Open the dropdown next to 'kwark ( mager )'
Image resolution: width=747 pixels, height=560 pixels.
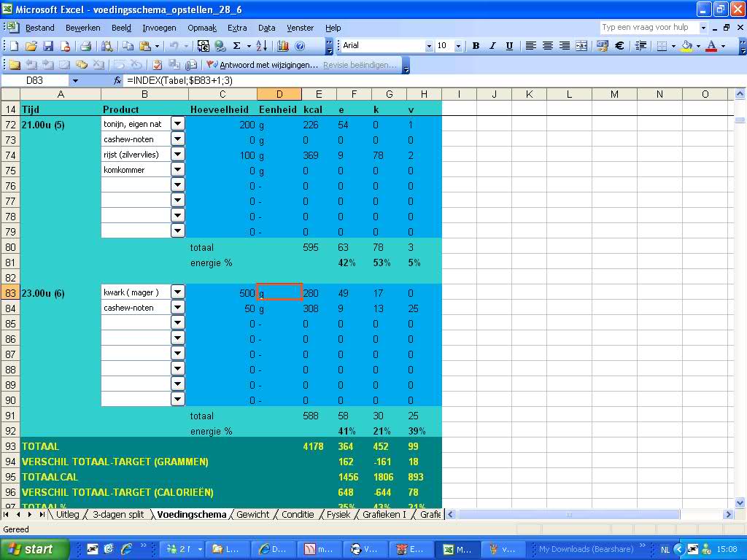[x=178, y=292]
